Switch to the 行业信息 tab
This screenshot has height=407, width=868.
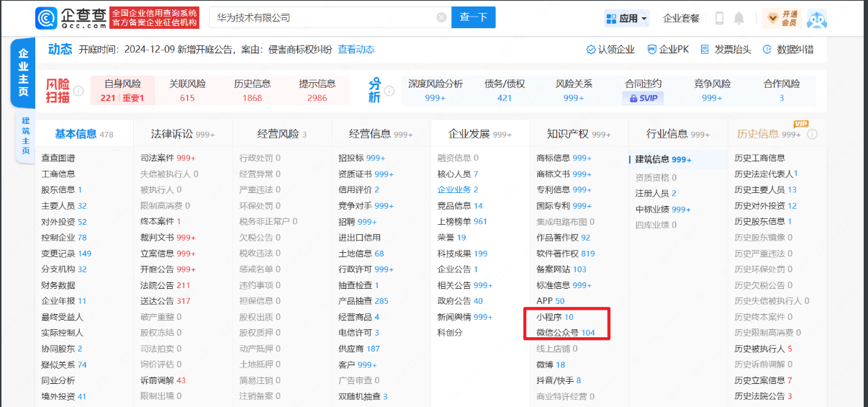click(x=678, y=134)
